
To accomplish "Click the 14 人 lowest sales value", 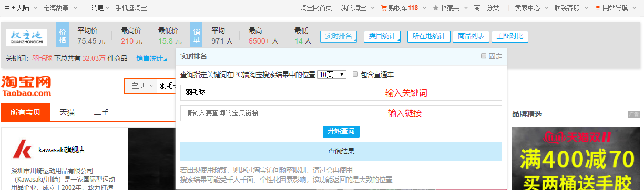I will (303, 40).
